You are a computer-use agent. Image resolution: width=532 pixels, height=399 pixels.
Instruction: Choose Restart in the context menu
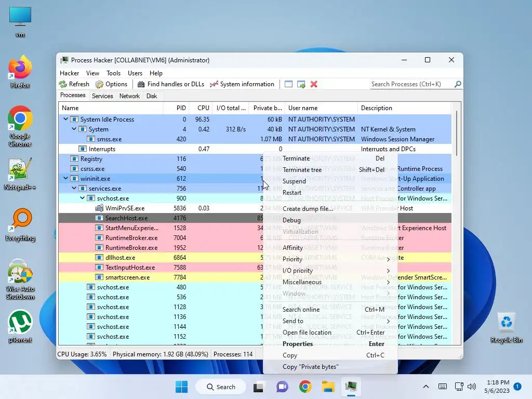[330, 193]
